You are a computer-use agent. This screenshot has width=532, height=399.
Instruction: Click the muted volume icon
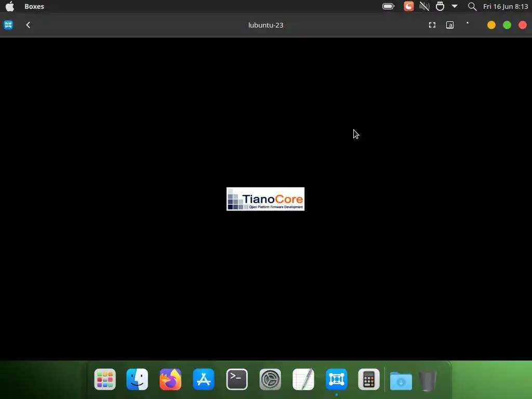(424, 6)
